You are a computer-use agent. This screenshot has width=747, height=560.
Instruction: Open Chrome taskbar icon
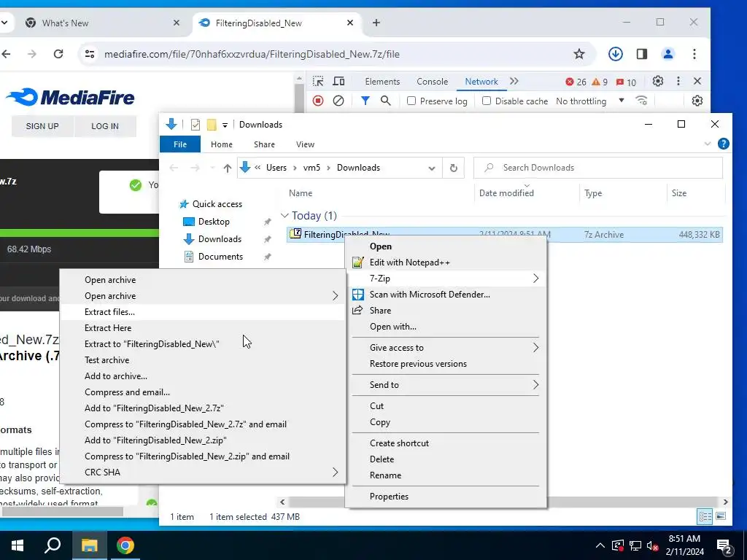(x=125, y=545)
